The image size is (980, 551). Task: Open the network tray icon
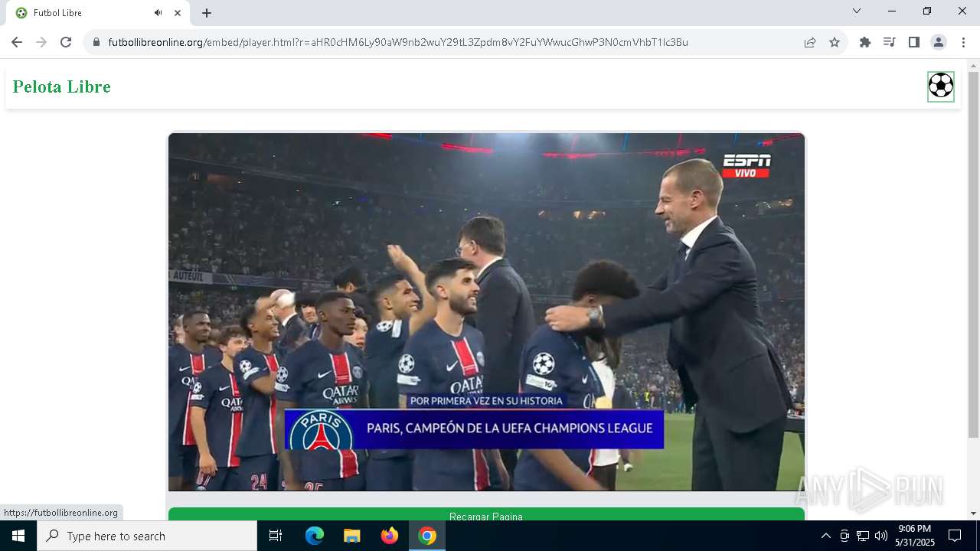[x=863, y=536]
